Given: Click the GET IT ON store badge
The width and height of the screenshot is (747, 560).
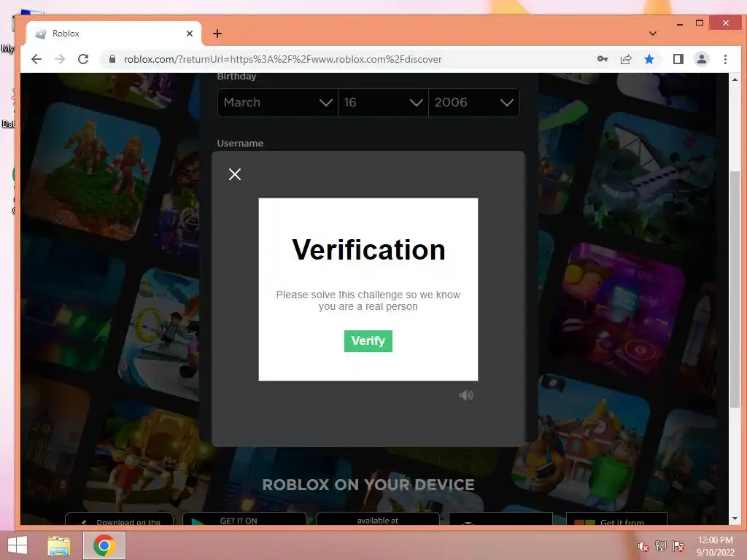Looking at the screenshot, I should click(244, 519).
